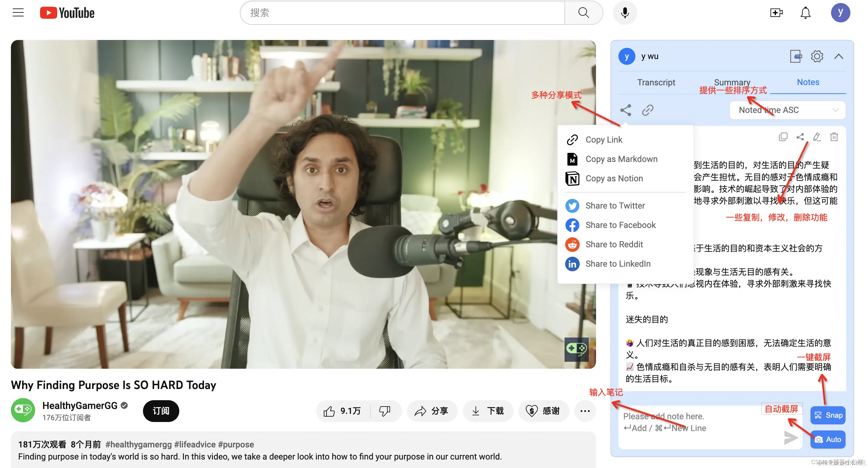Click the share notes icon
The height and width of the screenshot is (468, 868).
pyautogui.click(x=626, y=110)
